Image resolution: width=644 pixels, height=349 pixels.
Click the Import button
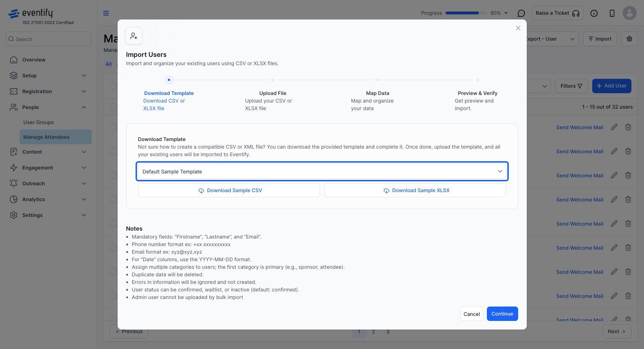pos(600,39)
